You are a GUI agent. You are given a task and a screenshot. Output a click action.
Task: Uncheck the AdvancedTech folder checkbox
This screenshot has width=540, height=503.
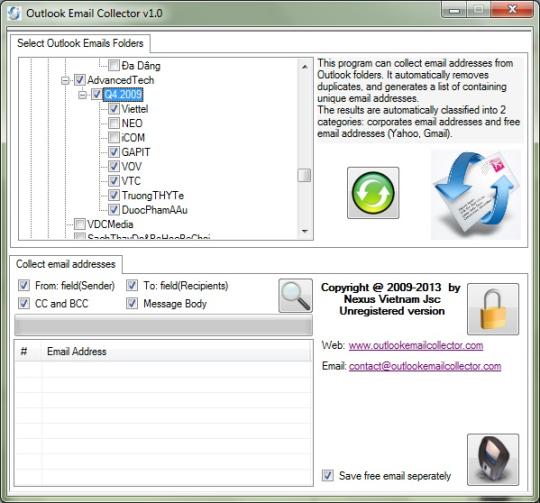(x=80, y=80)
